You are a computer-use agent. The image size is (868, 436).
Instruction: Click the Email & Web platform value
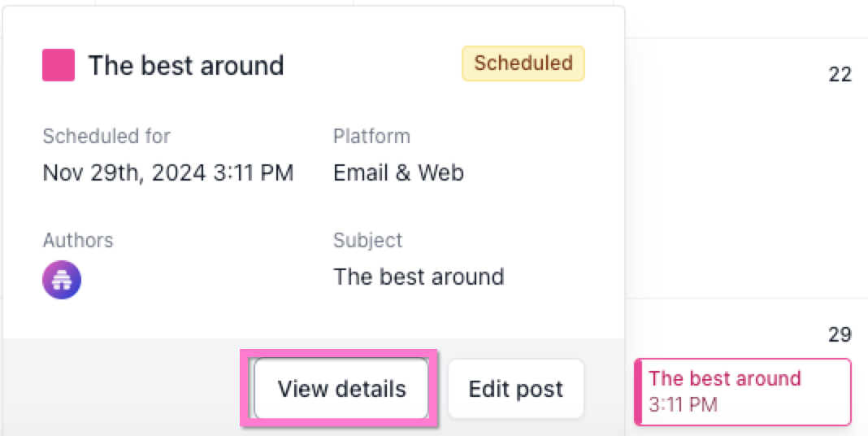[x=398, y=172]
